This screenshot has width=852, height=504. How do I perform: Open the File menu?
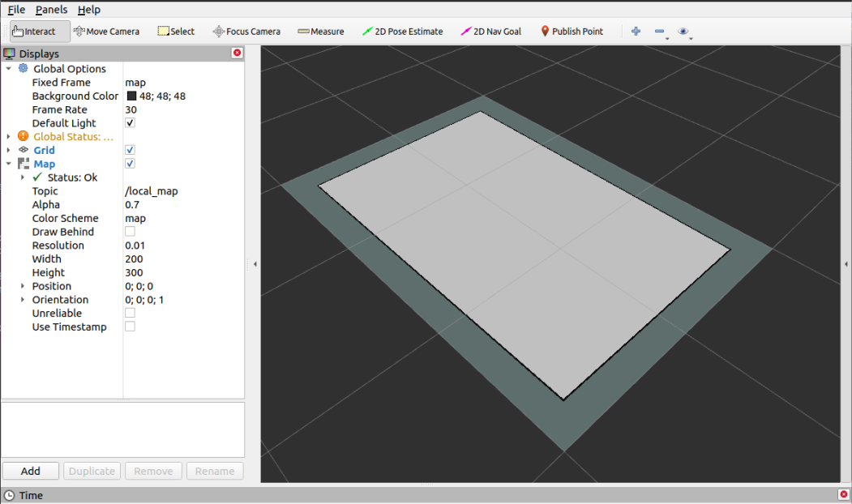click(17, 9)
